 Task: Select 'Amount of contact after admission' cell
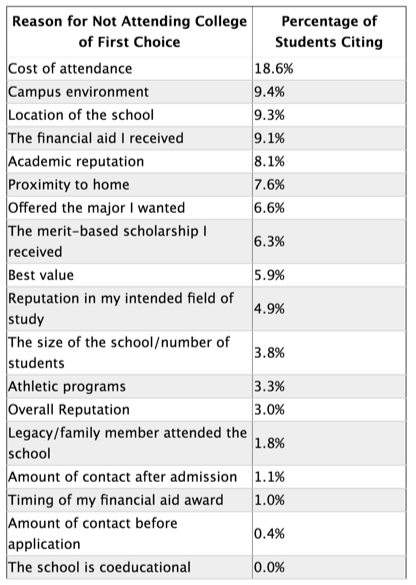[129, 477]
